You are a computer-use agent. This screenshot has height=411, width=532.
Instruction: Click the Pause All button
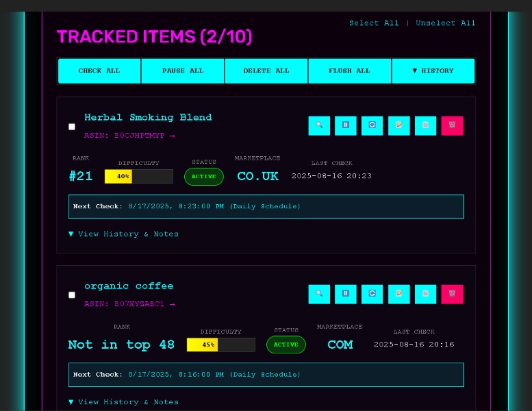pyautogui.click(x=183, y=71)
